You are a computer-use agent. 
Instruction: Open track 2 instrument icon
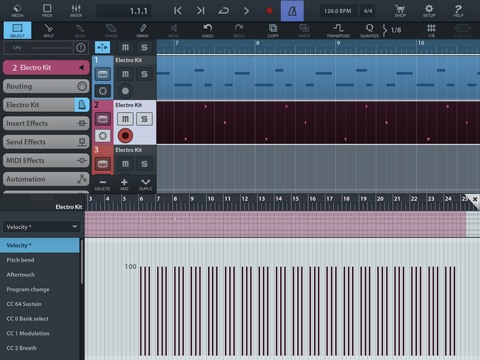pos(103,119)
